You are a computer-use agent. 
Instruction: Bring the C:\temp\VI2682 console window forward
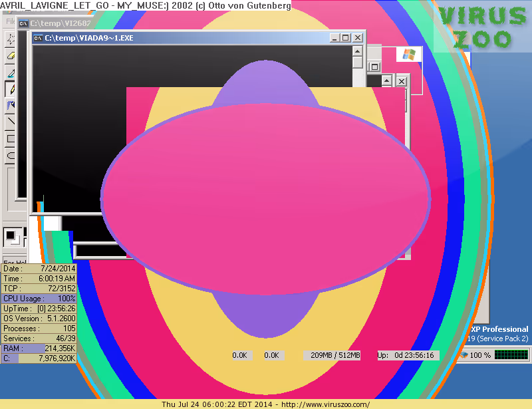(55, 23)
